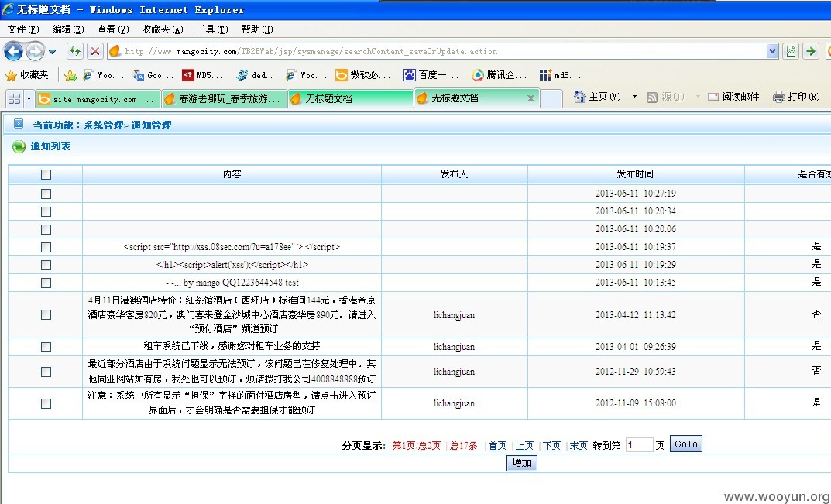Open the 编辑 menu
831x504 pixels.
[68, 29]
